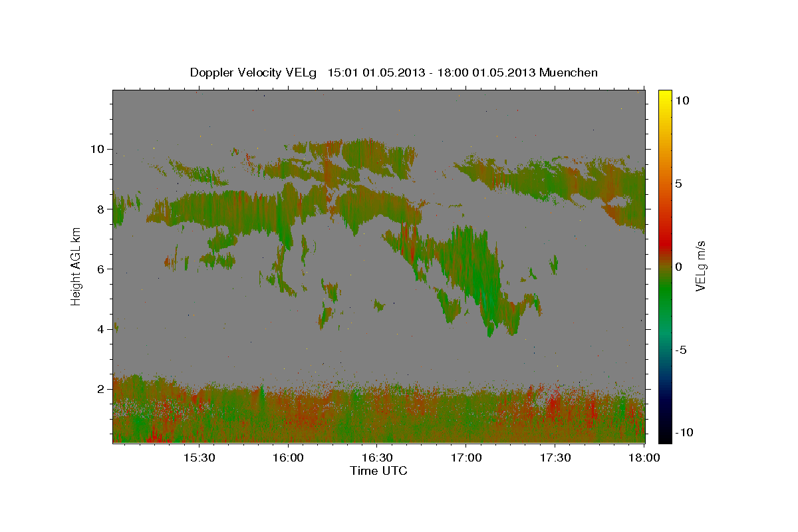Click the 'Time UTC' axis label
The image size is (798, 532).
pyautogui.click(x=378, y=471)
